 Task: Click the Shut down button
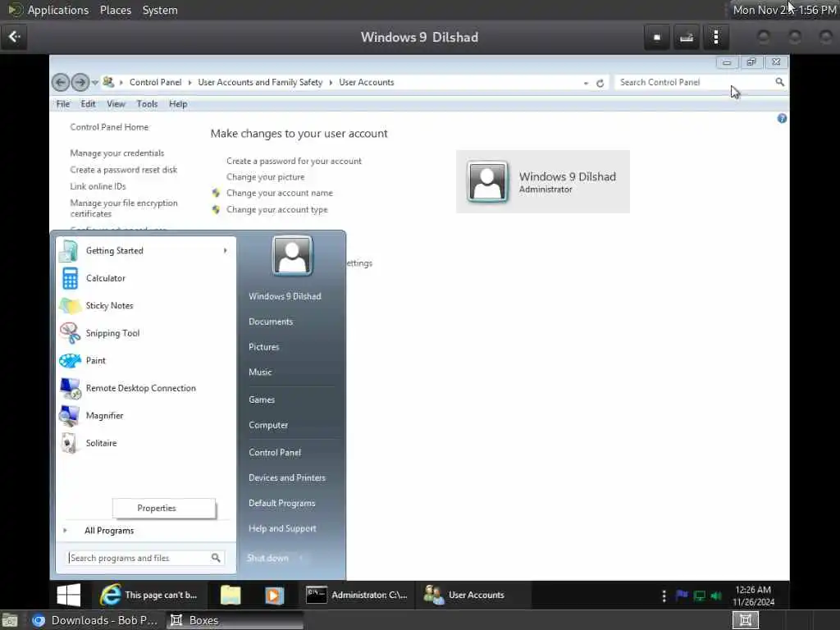[267, 558]
